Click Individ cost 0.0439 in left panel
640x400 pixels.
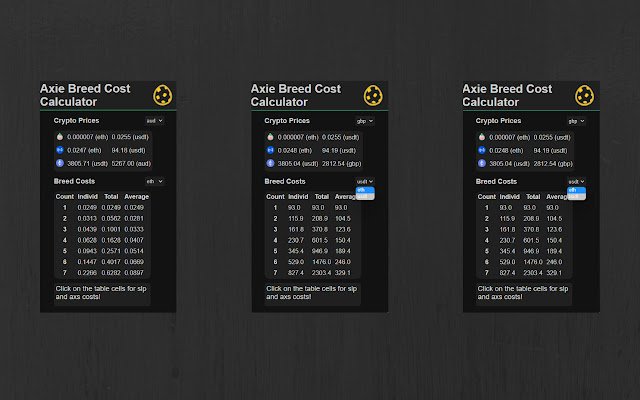(87, 229)
